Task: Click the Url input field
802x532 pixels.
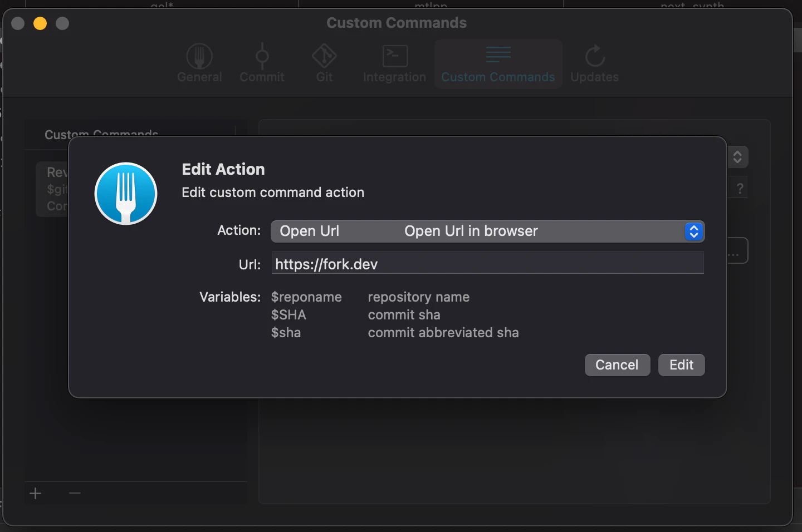Action: tap(487, 263)
